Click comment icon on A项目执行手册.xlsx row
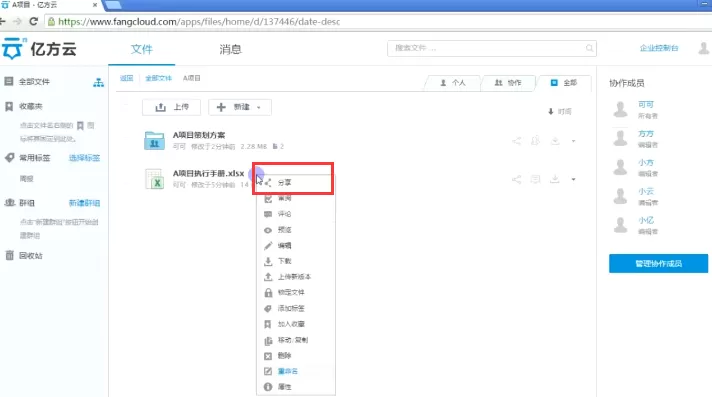 pyautogui.click(x=535, y=179)
